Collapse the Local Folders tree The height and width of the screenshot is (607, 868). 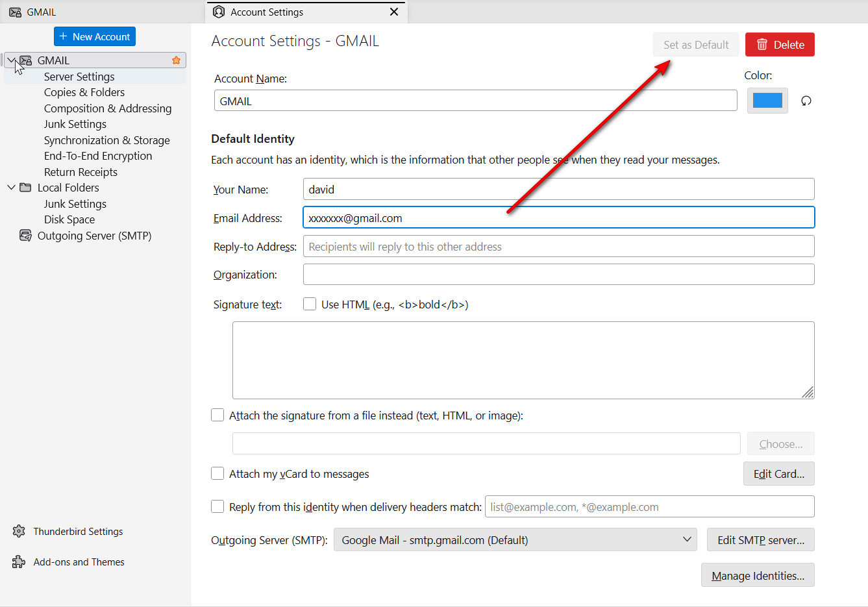pyautogui.click(x=11, y=188)
